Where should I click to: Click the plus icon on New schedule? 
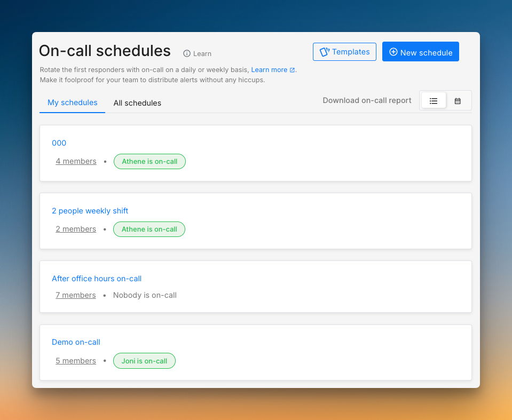coord(393,51)
